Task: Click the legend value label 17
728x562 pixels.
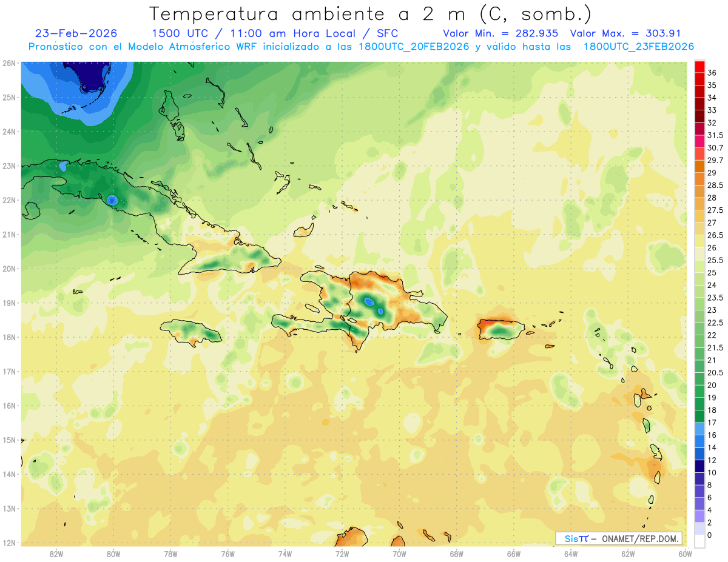Action: pyautogui.click(x=712, y=423)
